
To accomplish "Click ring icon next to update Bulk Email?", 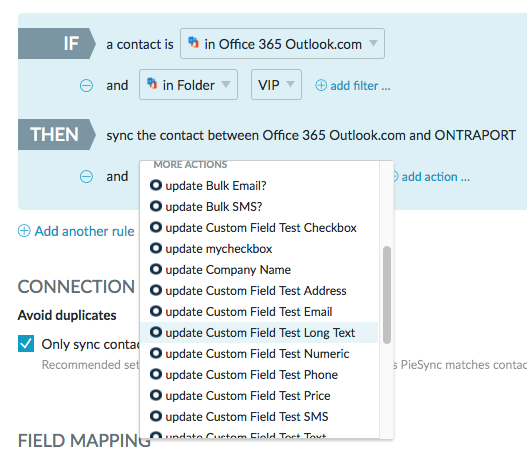I will [156, 185].
